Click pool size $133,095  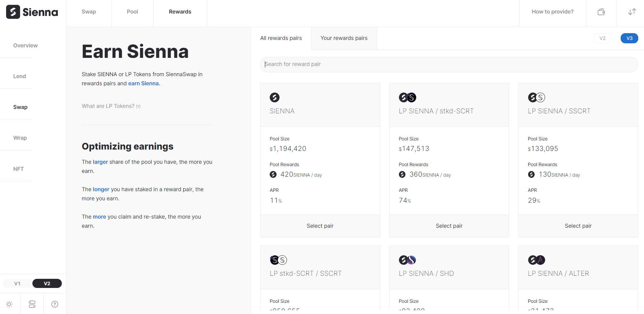click(543, 149)
